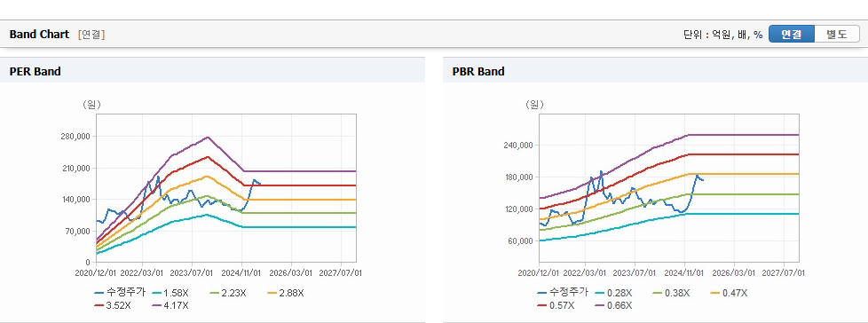Click the 240,000 axis label in PBR chart

click(518, 146)
